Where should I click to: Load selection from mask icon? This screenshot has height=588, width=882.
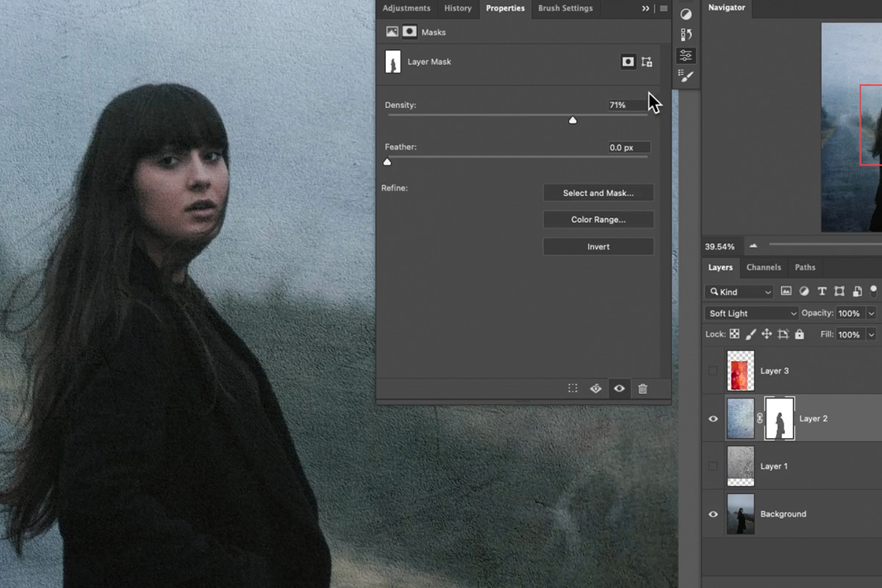tap(573, 389)
